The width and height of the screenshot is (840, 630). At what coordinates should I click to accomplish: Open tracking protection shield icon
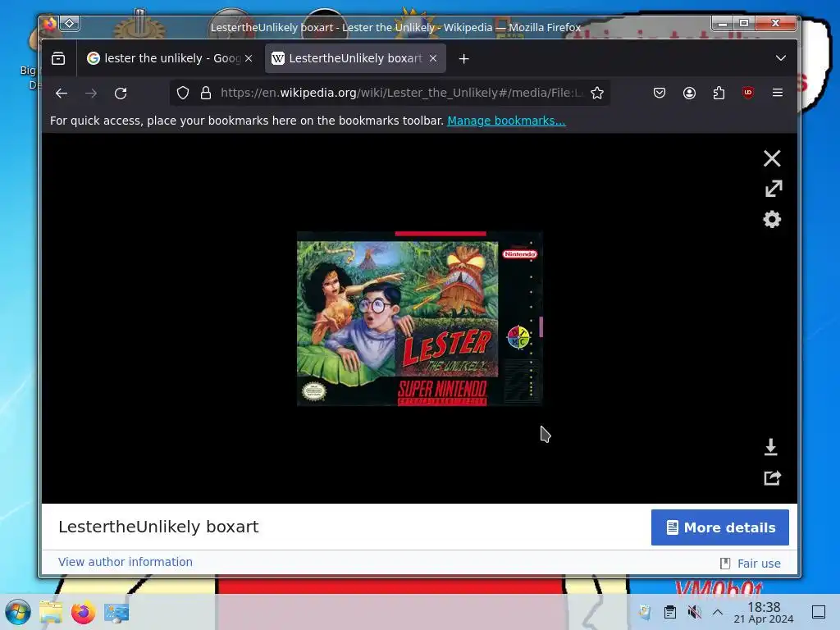183,94
